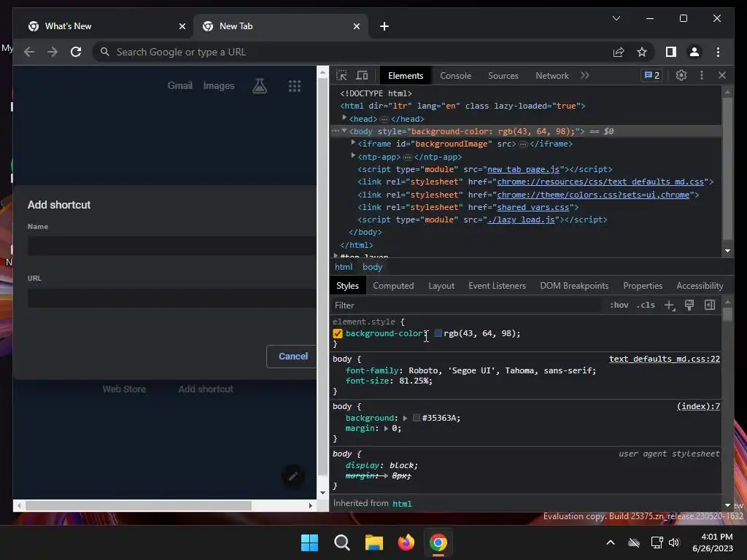Click the shortcut Name input field

pos(171,246)
